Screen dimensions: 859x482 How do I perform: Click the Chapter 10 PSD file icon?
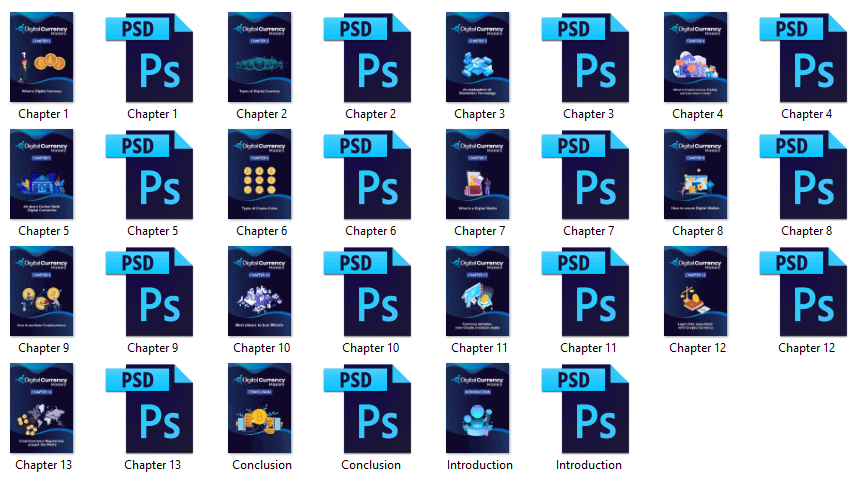coord(368,292)
